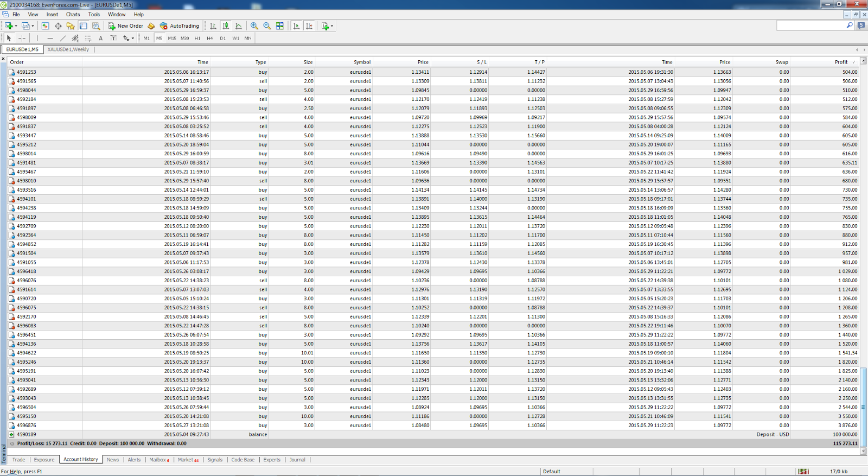Open the Profiles toolbar icon

click(25, 26)
